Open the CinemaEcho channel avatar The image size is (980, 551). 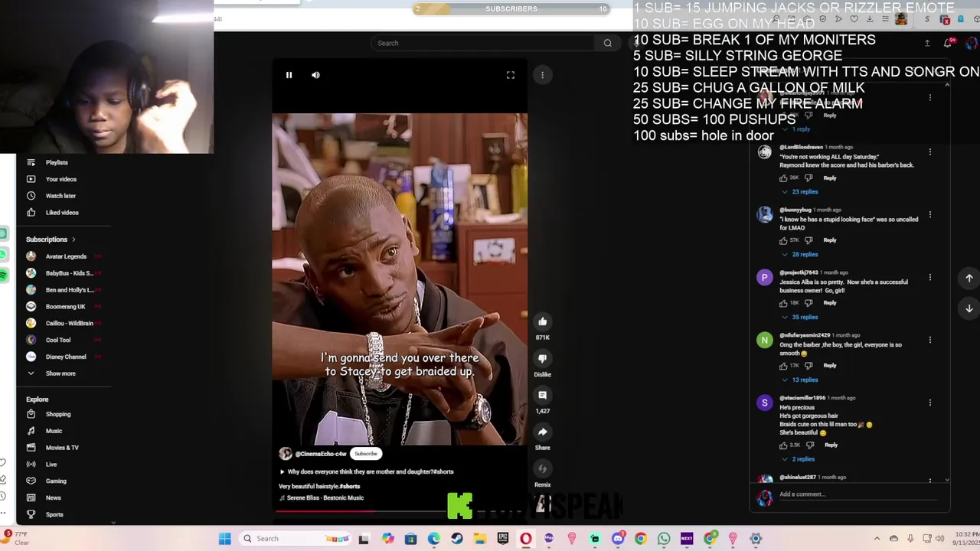pos(286,454)
